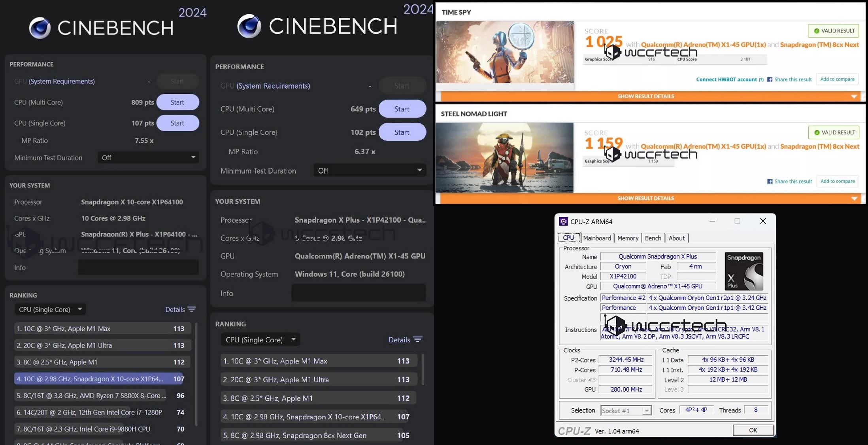Click the Details filter icon in right Cinebench
This screenshot has width=868, height=445.
coord(418,339)
